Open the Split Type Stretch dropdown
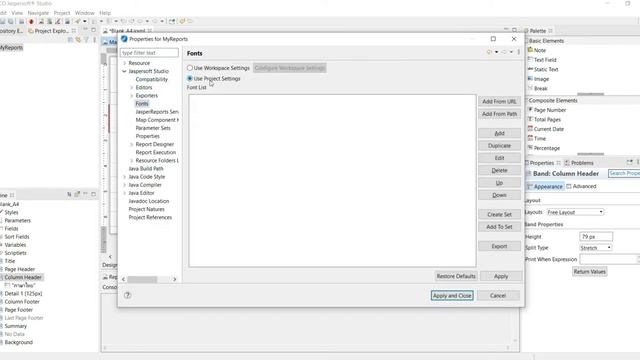 point(596,248)
